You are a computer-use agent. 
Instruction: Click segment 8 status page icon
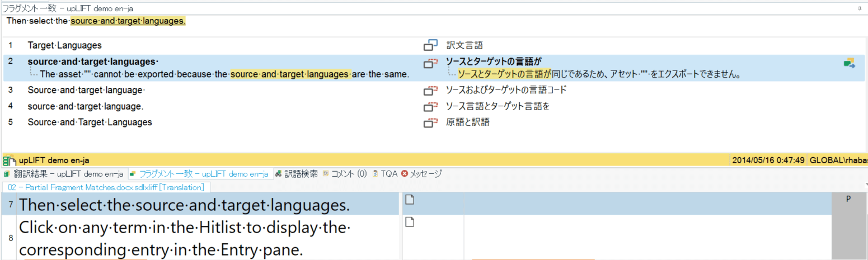[410, 223]
